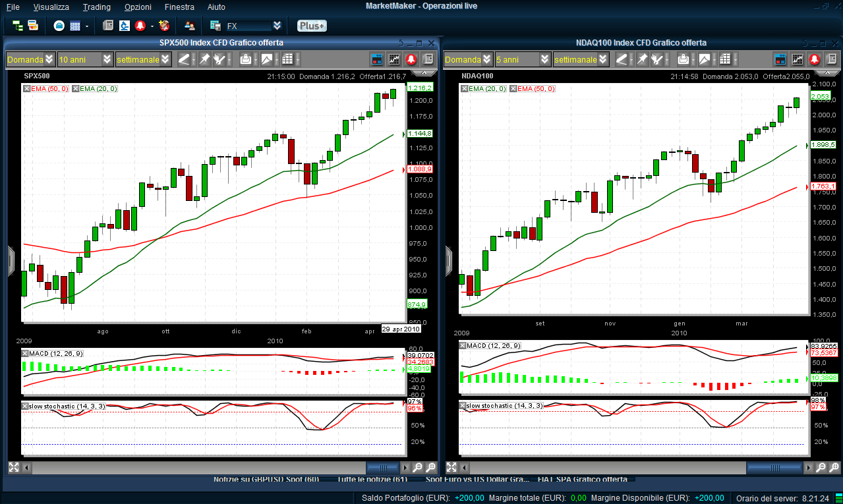Click the fit-to-screen arrows icon under SPX500 chart
Viewport: 843px width, 504px height.
tap(14, 467)
